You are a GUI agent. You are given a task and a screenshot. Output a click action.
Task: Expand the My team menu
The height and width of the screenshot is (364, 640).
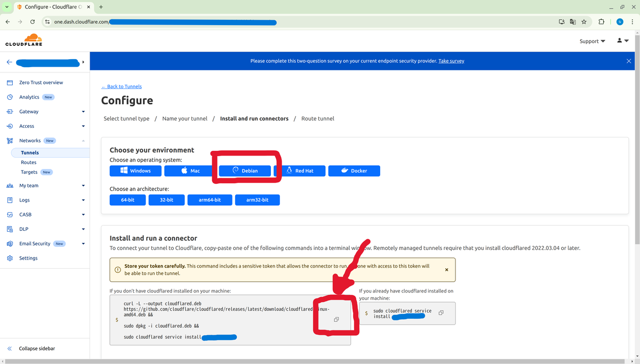83,186
